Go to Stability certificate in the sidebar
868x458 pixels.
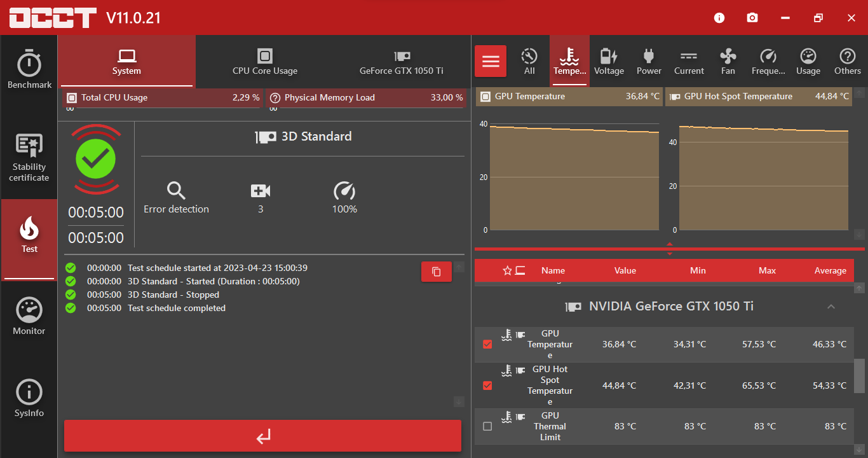[x=29, y=158]
